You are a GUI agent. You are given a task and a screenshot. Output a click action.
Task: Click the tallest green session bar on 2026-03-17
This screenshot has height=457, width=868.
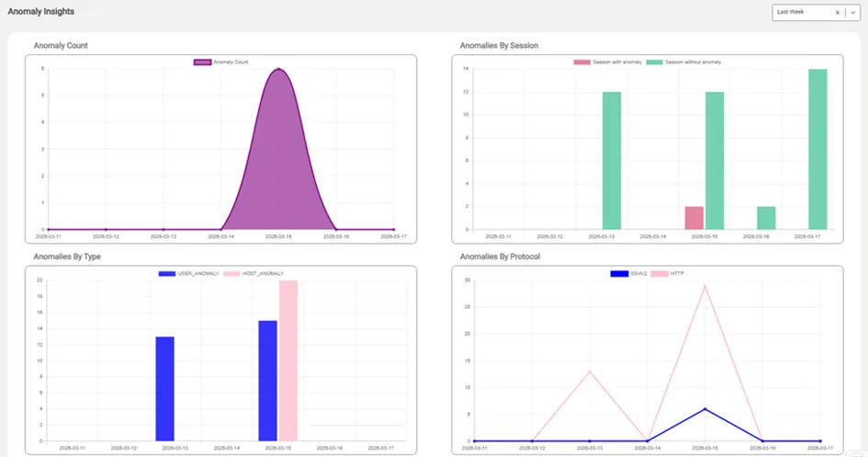click(x=817, y=149)
